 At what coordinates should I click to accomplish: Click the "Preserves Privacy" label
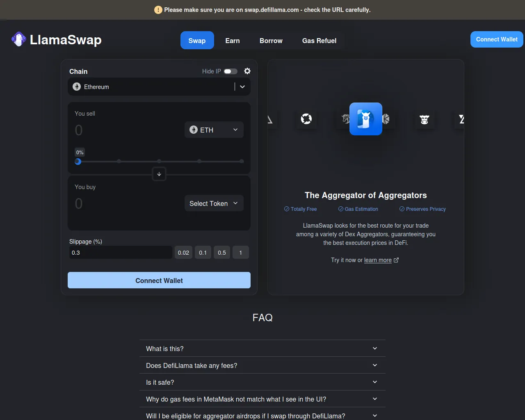click(426, 209)
